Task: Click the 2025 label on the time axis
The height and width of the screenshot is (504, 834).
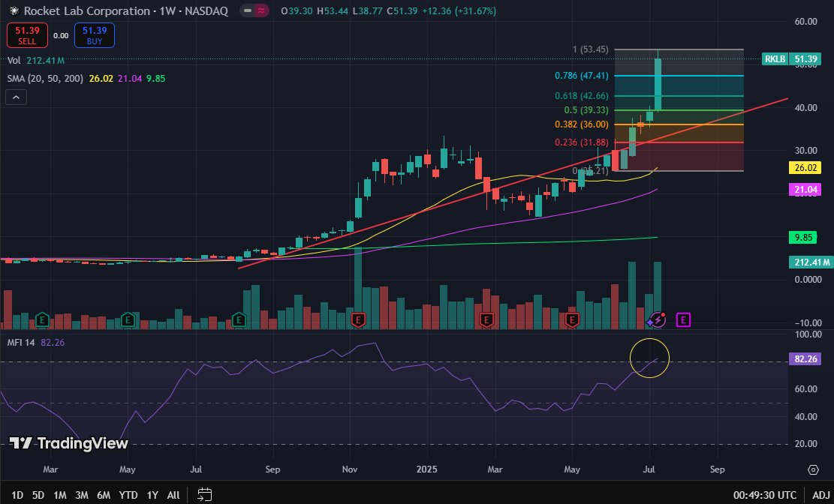Action: [426, 469]
